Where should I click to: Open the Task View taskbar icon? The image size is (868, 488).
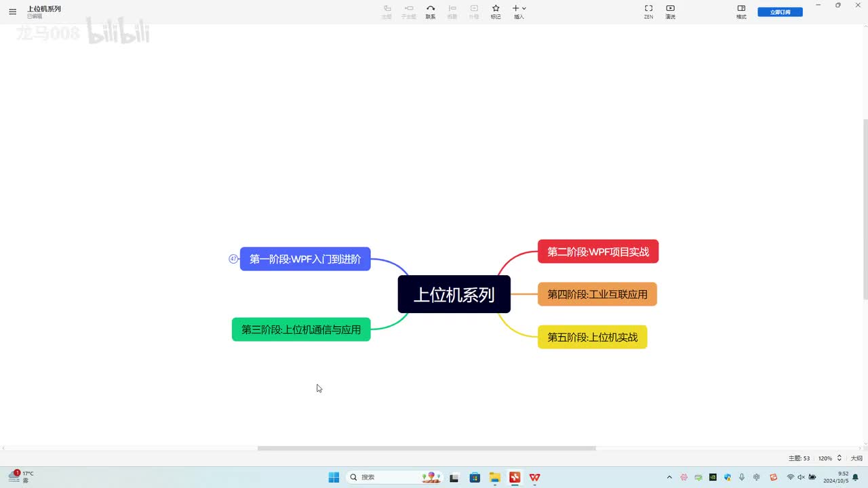pos(454,477)
